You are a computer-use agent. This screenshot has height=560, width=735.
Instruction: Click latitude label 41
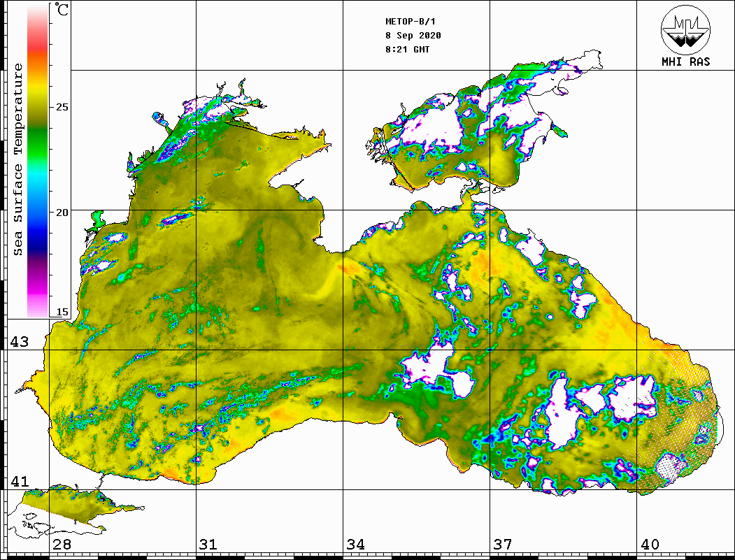coord(20,481)
